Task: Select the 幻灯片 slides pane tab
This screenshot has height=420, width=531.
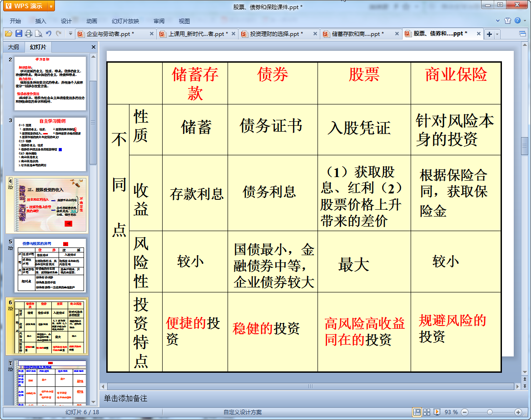Action: tap(38, 47)
